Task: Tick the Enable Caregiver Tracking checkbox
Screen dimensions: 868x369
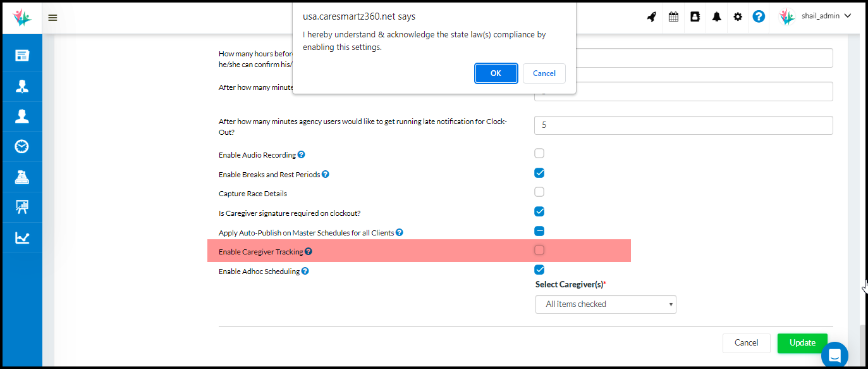Action: tap(539, 251)
